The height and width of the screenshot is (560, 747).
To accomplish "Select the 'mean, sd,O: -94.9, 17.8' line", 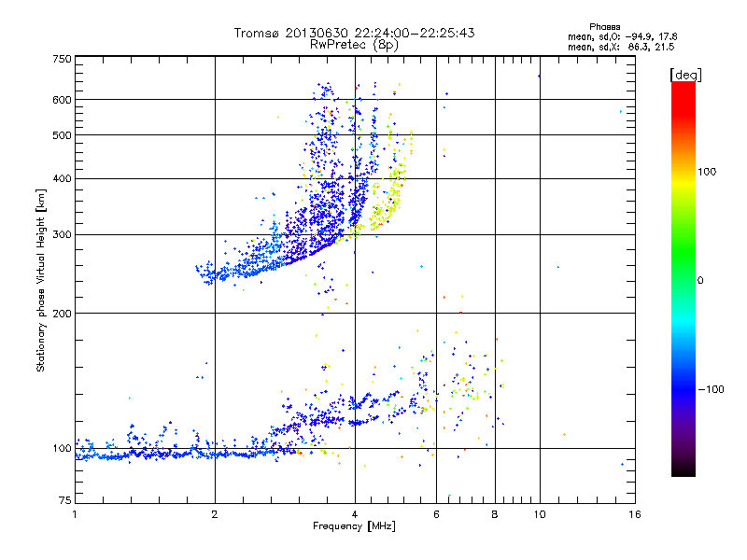I will 622,36.
